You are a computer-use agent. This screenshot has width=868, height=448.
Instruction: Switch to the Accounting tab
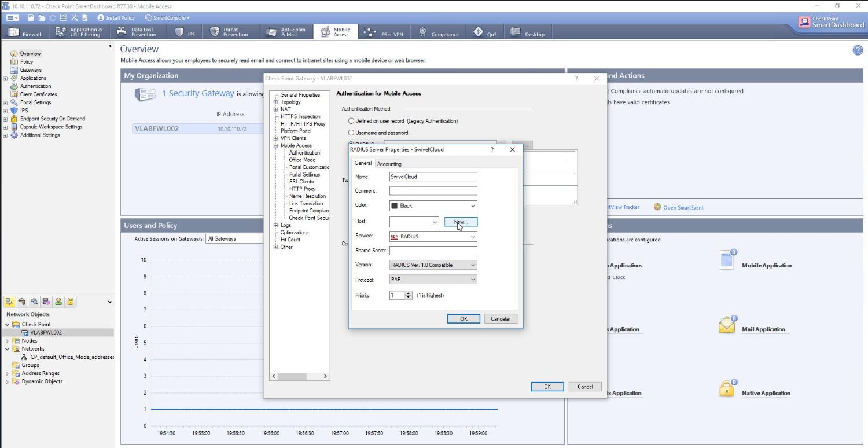389,164
